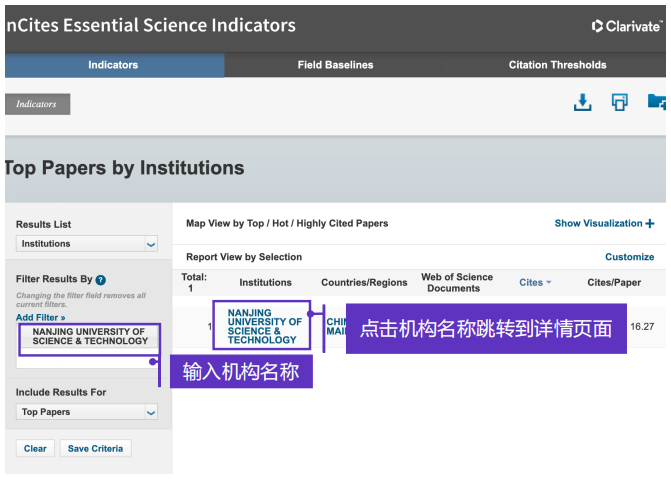Screen dimensions: 671x479
Task: Open the Field Baselines tab
Action: coord(335,65)
